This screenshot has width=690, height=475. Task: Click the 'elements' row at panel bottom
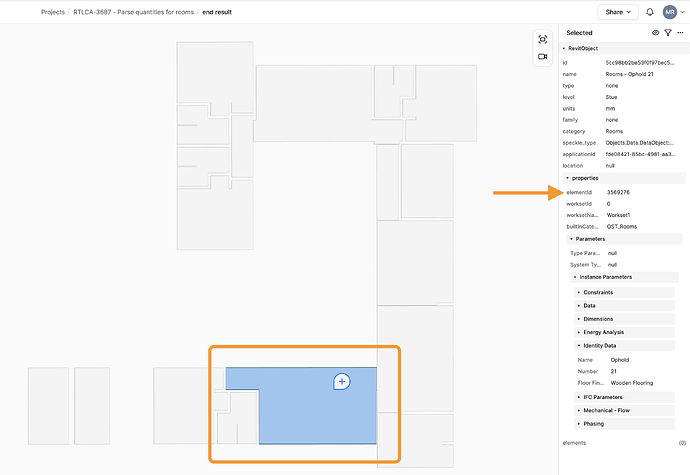click(x=624, y=443)
